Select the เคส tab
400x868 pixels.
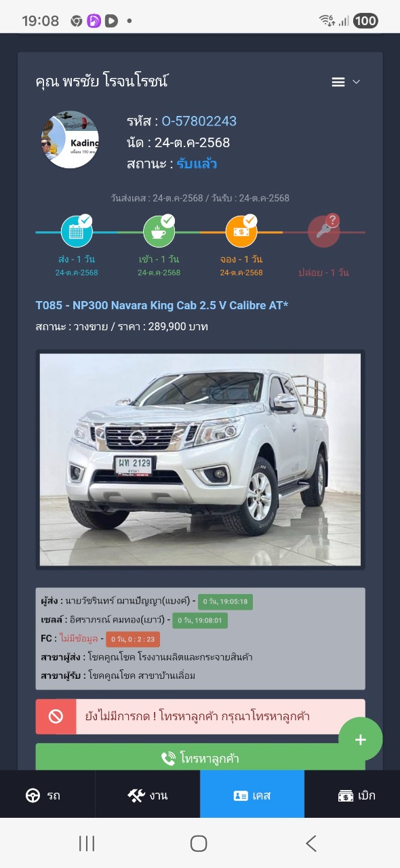(x=252, y=796)
